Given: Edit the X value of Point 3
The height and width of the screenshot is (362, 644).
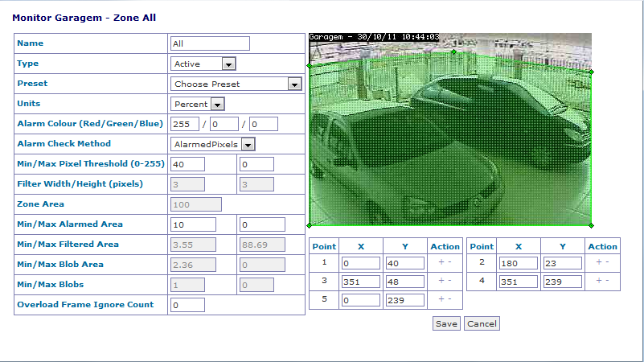Looking at the screenshot, I should [x=361, y=282].
